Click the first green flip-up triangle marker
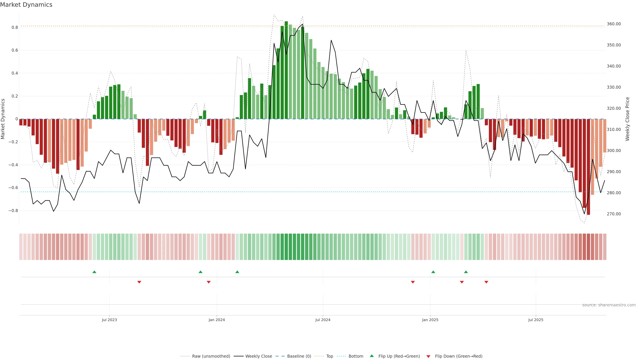 pos(94,272)
